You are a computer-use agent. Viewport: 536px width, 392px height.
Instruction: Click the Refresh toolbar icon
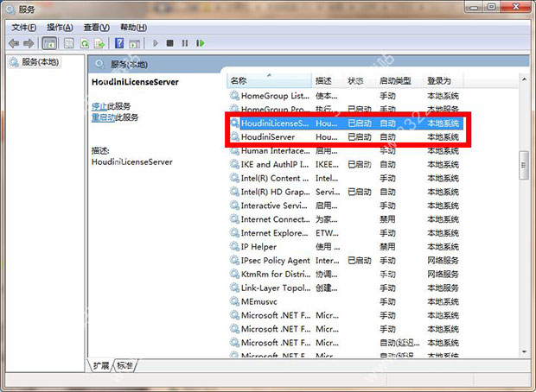(x=85, y=43)
